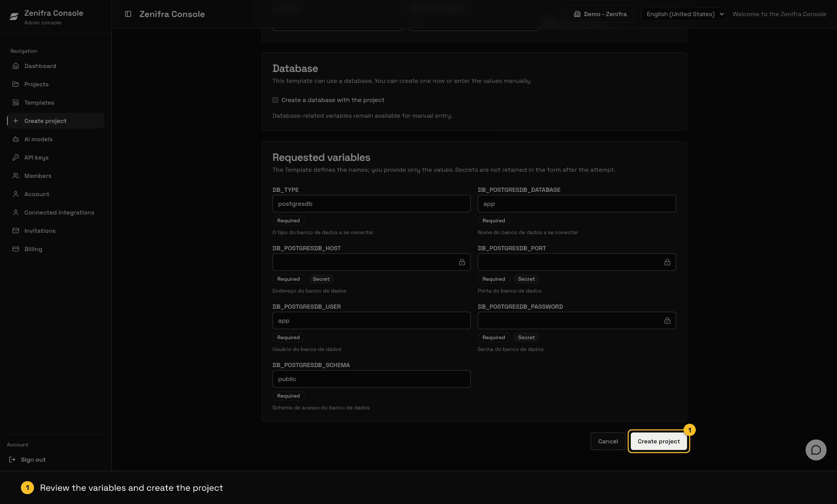Screen dimensions: 837x504
Task: Click the Create project submit button
Action: click(658, 441)
